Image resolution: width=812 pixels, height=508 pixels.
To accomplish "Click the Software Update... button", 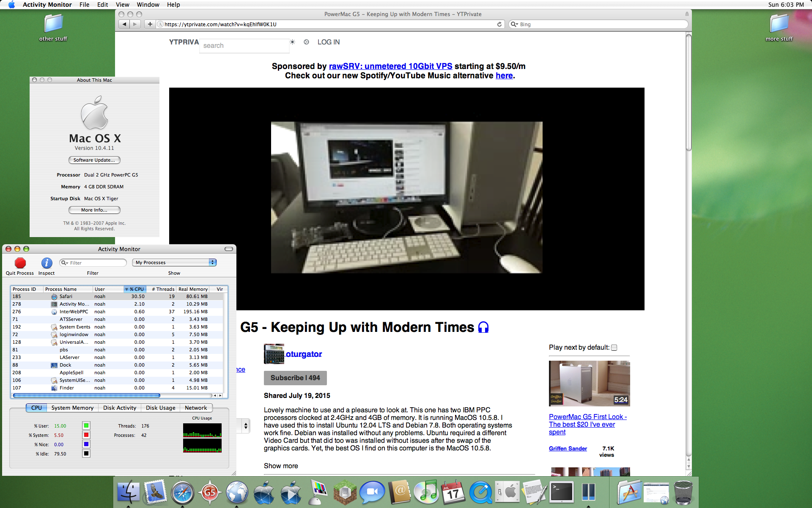I will pyautogui.click(x=94, y=160).
